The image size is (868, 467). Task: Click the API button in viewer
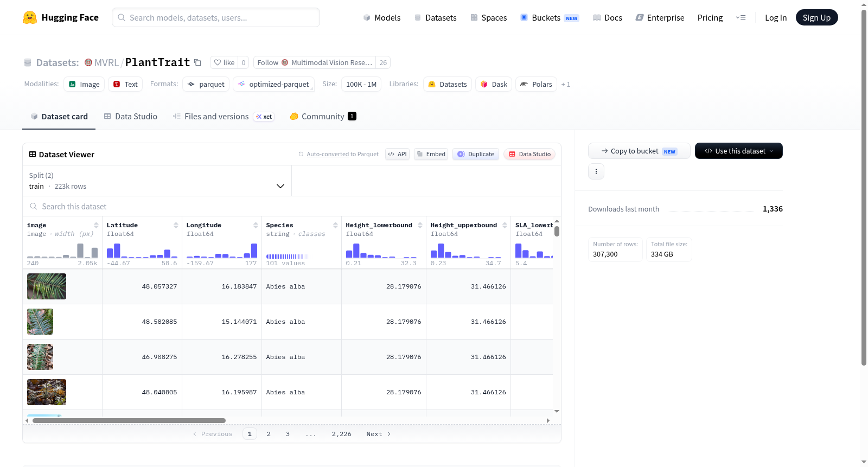coord(397,154)
